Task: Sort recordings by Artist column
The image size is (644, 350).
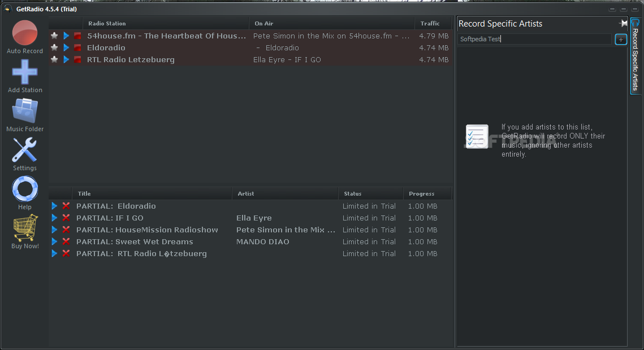Action: point(285,193)
